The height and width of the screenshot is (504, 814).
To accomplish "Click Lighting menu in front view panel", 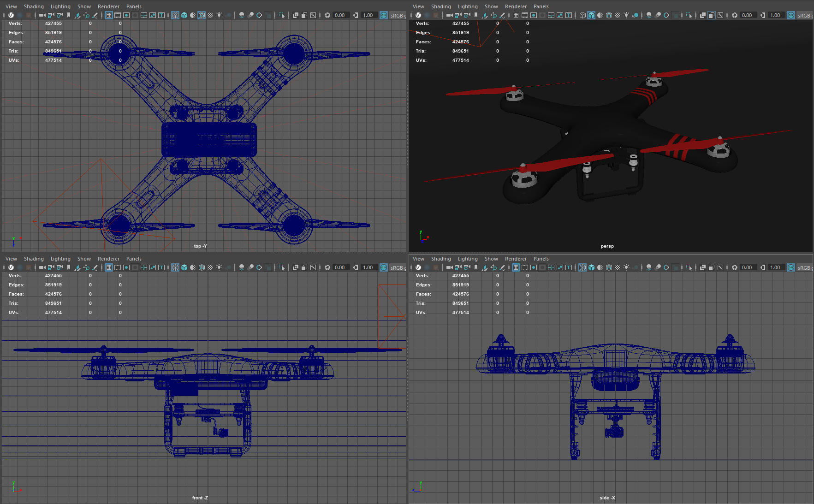I will coord(60,259).
